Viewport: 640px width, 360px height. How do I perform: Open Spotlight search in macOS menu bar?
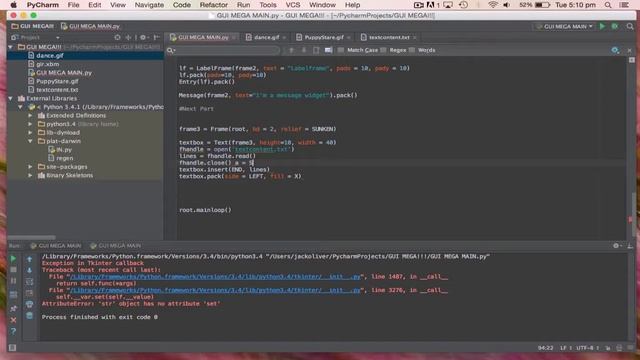[x=608, y=5]
